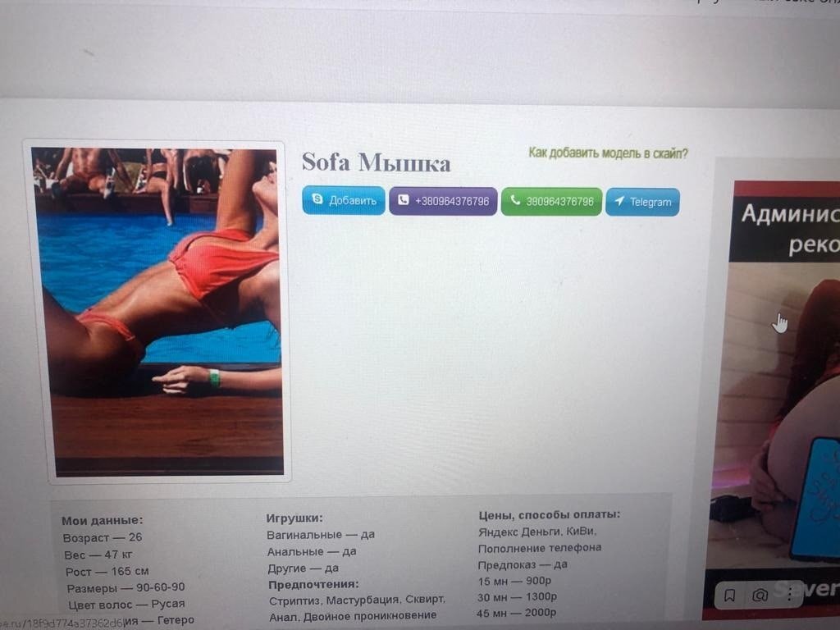Viewport: 840px width, 630px height.
Task: Click the Игрушки section heading
Action: [294, 518]
